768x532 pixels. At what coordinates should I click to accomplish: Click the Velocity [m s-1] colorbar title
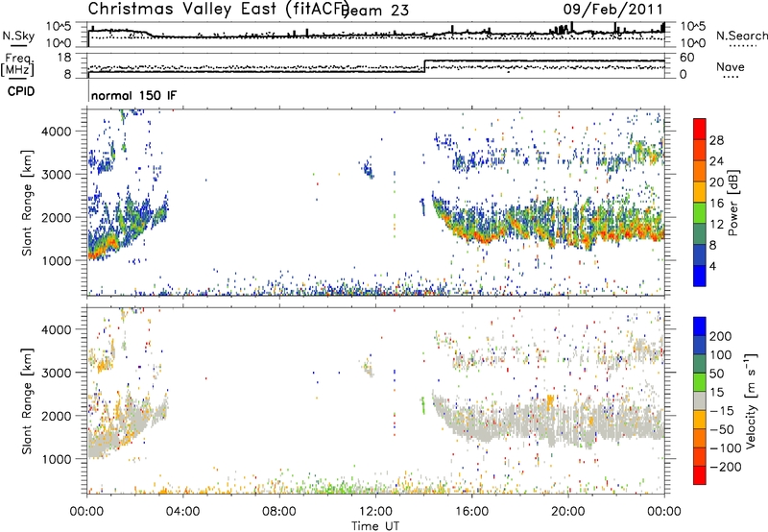coord(751,400)
